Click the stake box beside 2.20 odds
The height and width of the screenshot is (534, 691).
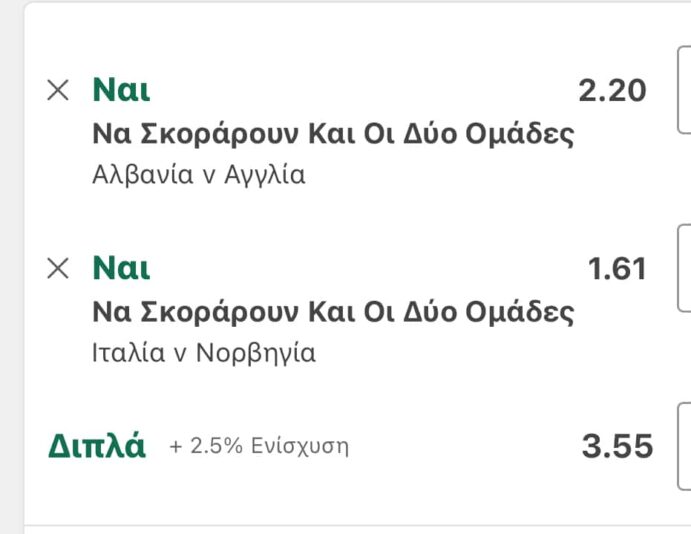684,91
